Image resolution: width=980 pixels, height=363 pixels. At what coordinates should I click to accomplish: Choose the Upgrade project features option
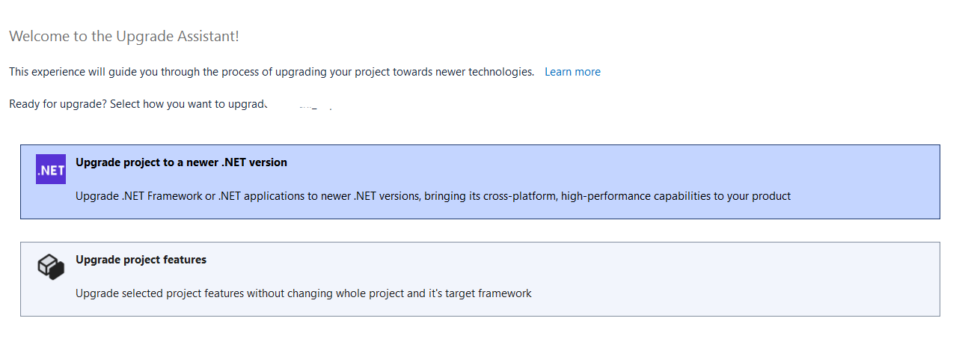480,279
